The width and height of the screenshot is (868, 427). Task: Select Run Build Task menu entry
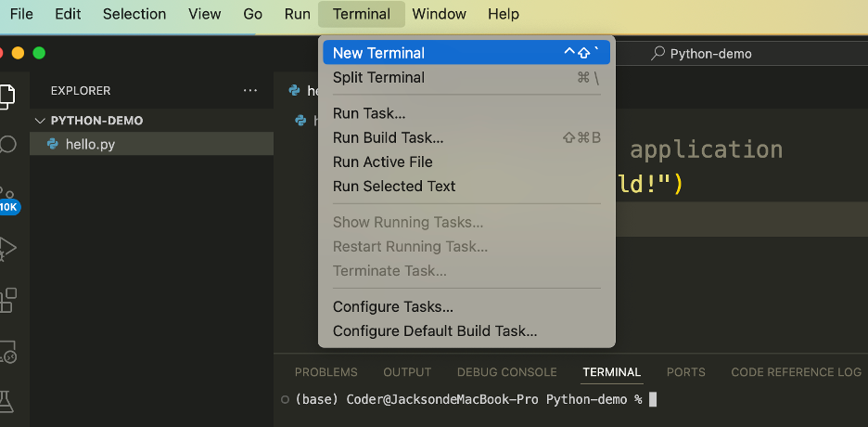pos(388,137)
